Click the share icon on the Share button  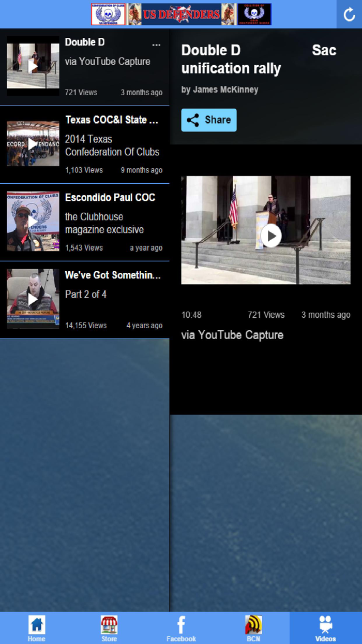click(193, 120)
